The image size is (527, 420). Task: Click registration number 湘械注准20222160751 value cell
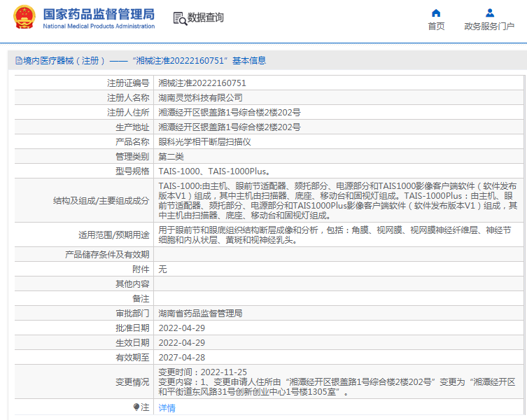202,83
